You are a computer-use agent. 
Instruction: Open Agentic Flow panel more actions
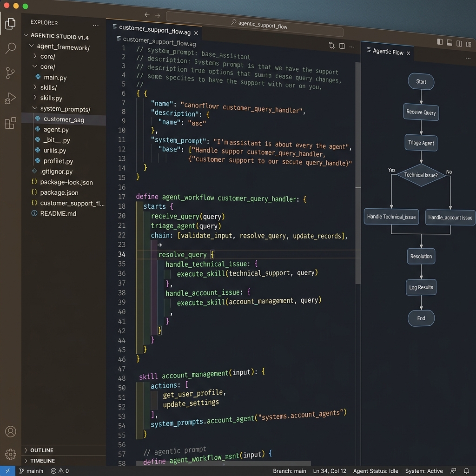[468, 58]
